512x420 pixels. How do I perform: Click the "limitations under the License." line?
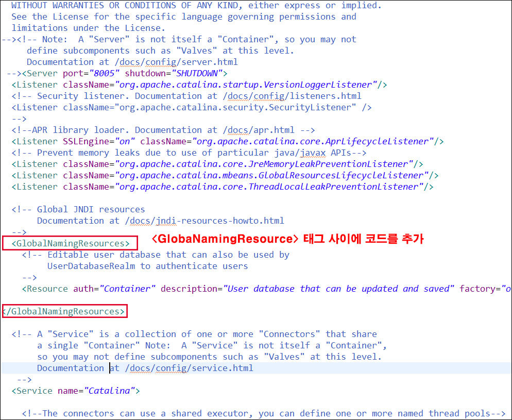point(89,28)
